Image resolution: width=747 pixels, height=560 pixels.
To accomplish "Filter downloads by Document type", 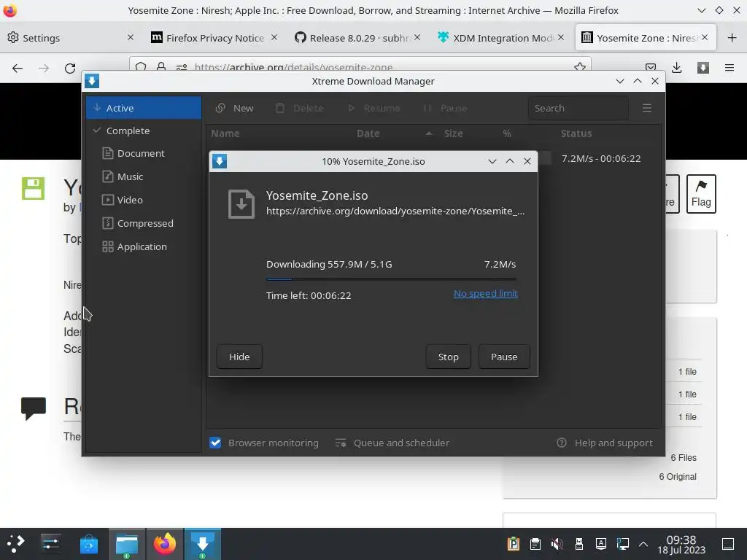I will click(x=134, y=153).
